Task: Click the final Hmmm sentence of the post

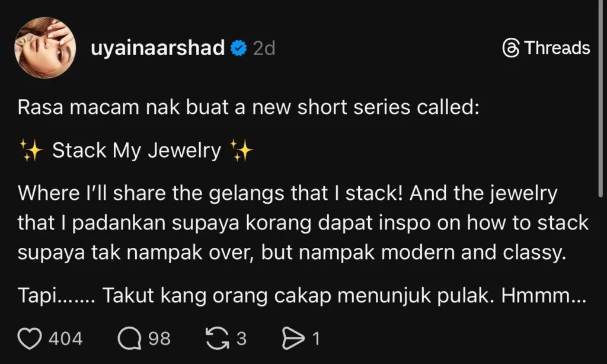Action: click(296, 295)
